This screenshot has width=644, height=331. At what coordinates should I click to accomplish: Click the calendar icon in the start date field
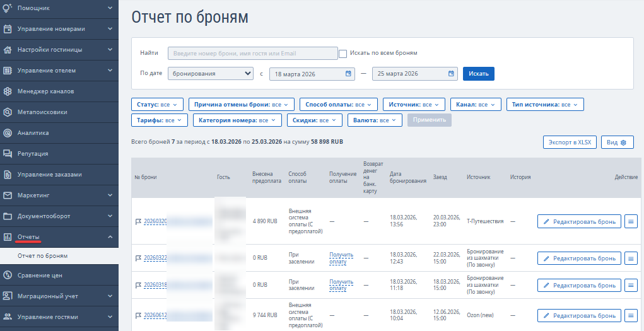point(349,74)
